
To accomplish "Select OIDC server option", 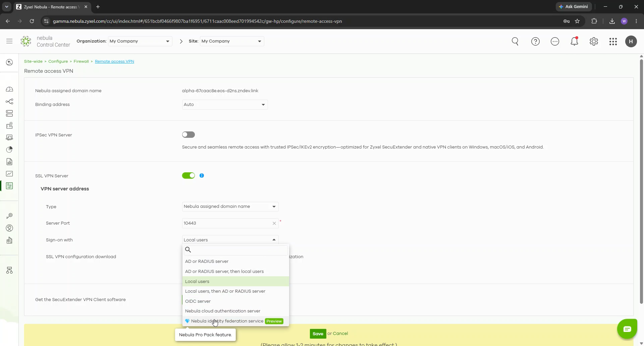I will [x=236, y=301].
